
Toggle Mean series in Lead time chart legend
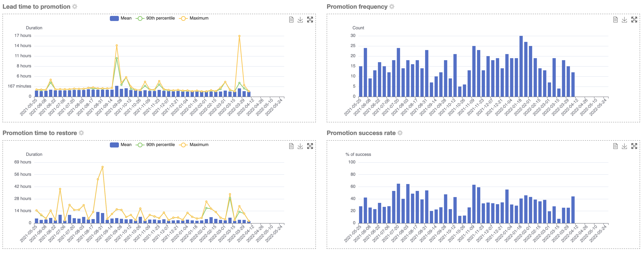(121, 18)
